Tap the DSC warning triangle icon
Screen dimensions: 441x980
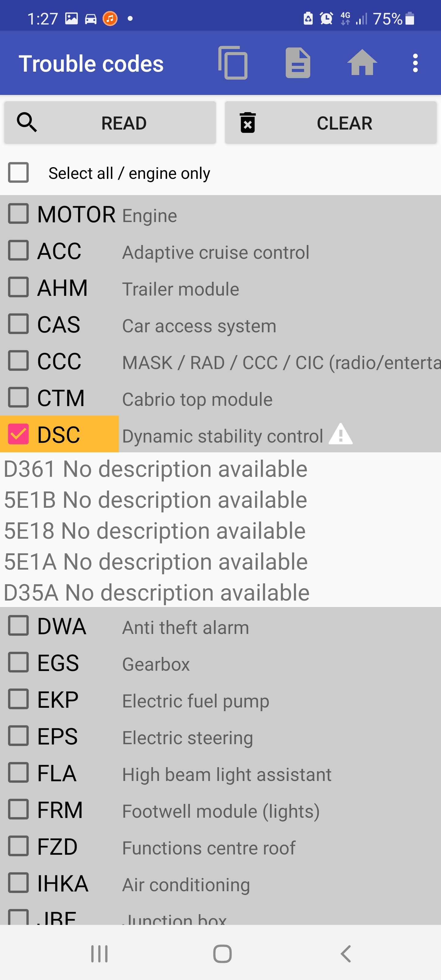click(x=341, y=434)
